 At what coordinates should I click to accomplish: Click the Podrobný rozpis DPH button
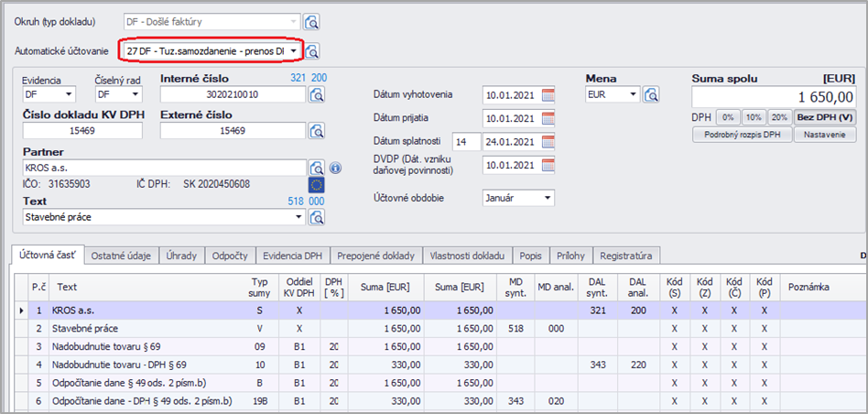pyautogui.click(x=741, y=135)
